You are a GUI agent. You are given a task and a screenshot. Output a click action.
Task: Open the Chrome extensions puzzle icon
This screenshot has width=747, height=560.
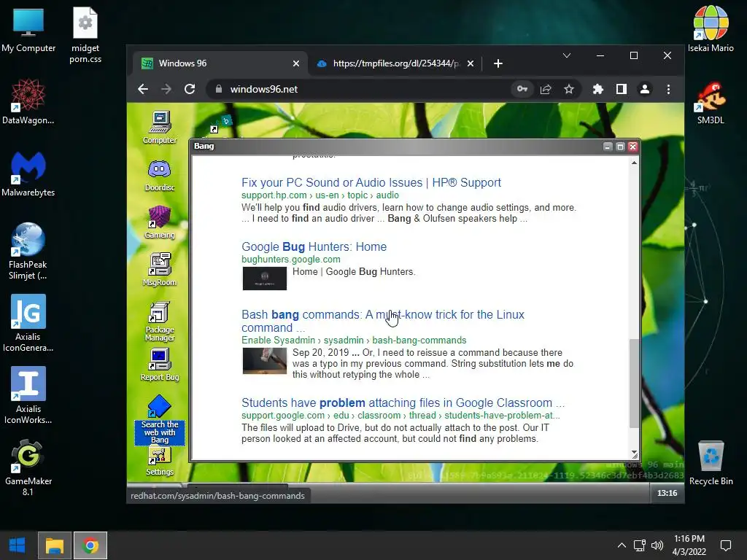coord(598,89)
